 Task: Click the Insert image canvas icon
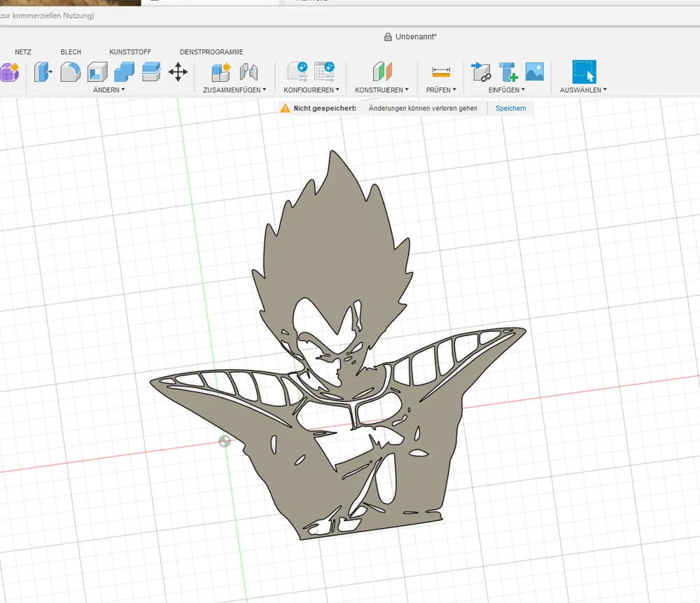click(535, 71)
